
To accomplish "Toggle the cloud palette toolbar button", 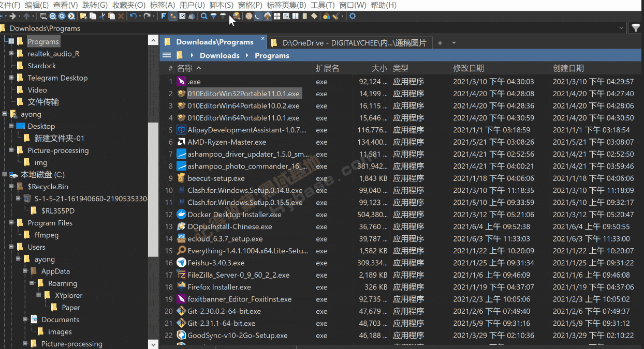I will (x=267, y=16).
